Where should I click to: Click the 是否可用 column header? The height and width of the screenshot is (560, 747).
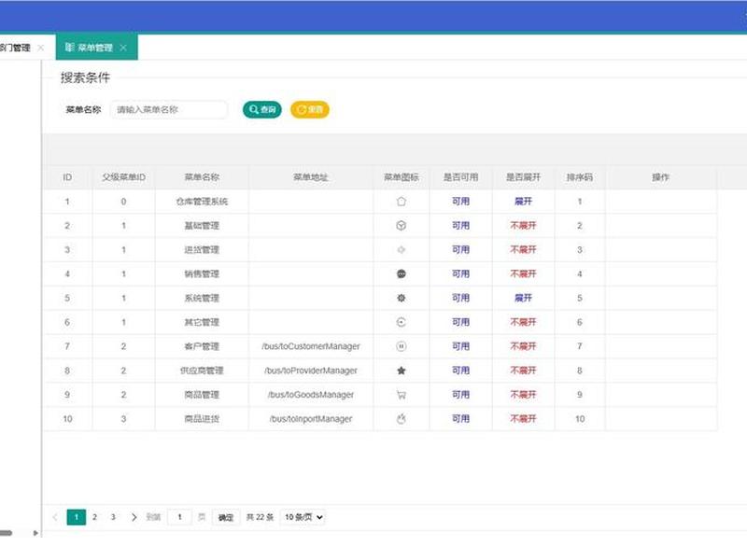(460, 177)
